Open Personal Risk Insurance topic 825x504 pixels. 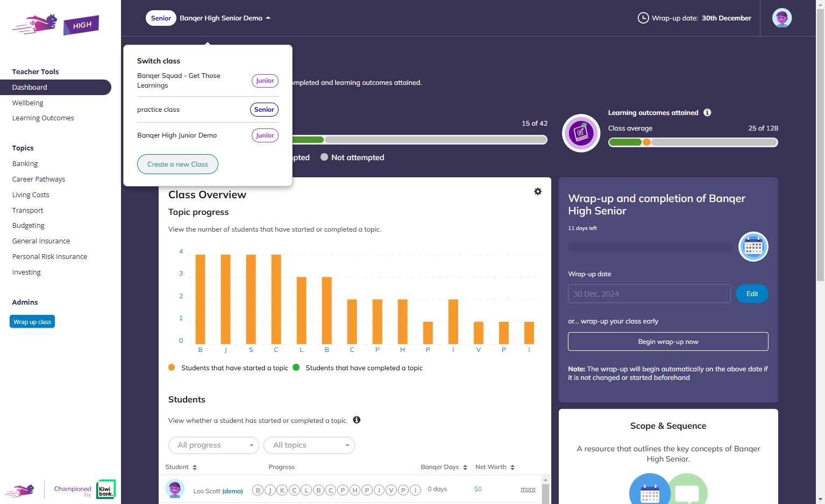tap(49, 257)
